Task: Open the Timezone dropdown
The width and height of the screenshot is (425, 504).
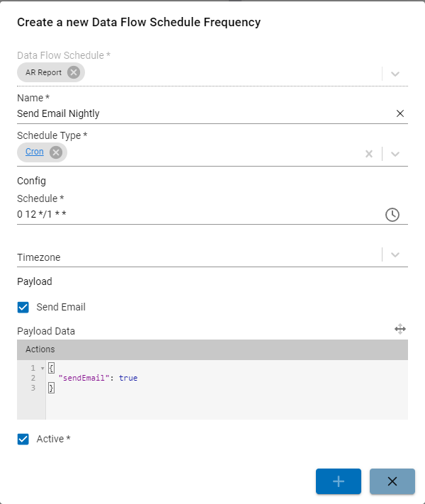Action: click(x=395, y=255)
